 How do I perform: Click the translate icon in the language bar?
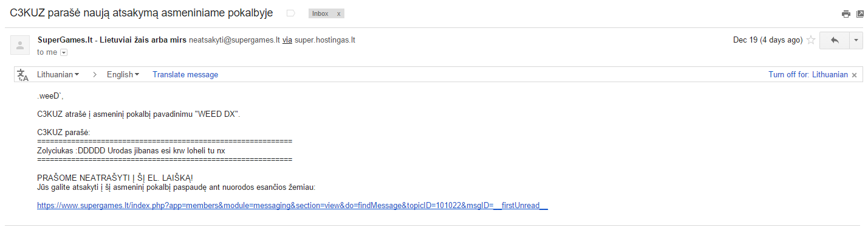point(23,75)
